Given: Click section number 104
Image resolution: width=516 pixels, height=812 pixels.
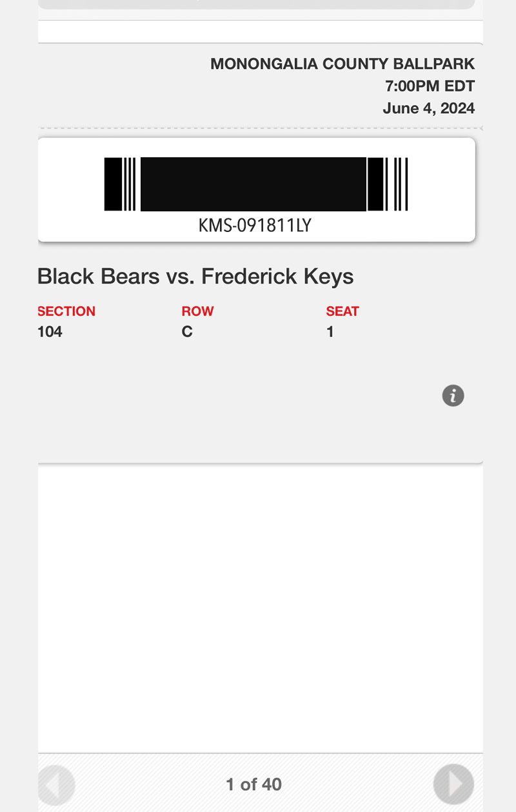Looking at the screenshot, I should [50, 333].
